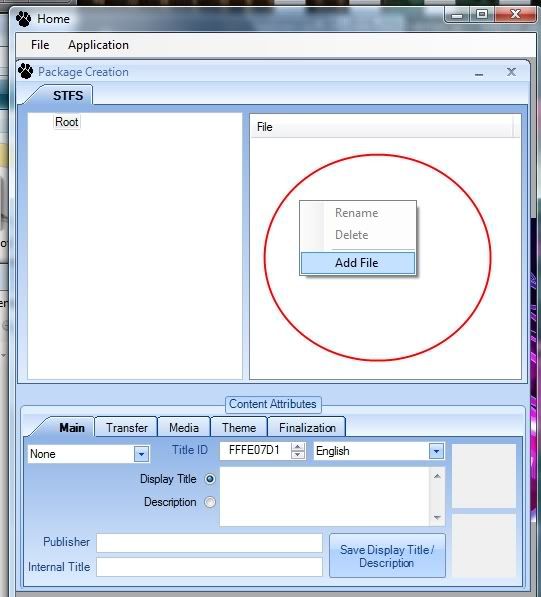The height and width of the screenshot is (597, 541).
Task: Click Save Display Title / Description button
Action: [x=387, y=556]
